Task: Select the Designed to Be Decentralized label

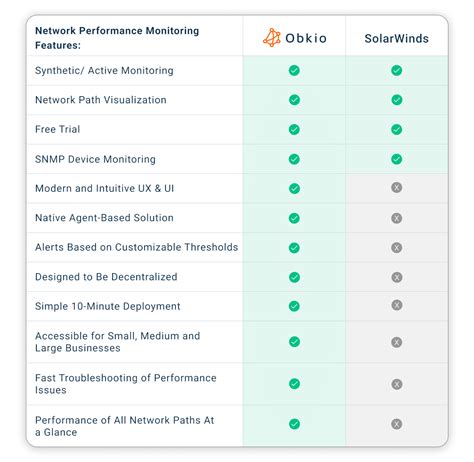Action: click(106, 277)
